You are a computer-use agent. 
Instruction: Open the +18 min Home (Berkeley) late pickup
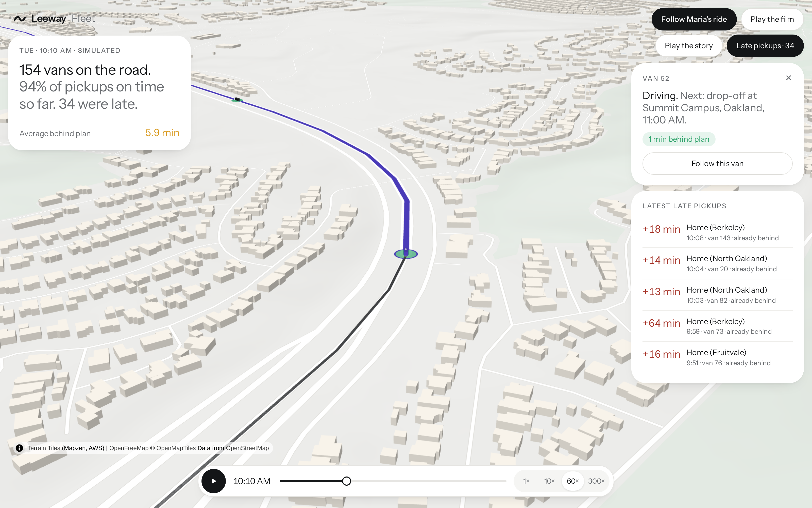717,232
